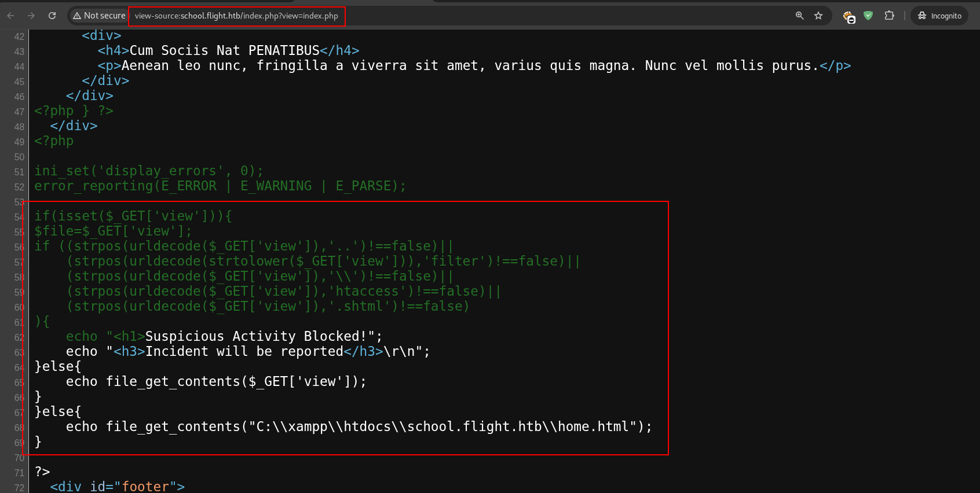Viewport: 980px width, 493px height.
Task: Click the h4 'Cum Sociis Nat PENATIBUS' text
Action: 225,51
